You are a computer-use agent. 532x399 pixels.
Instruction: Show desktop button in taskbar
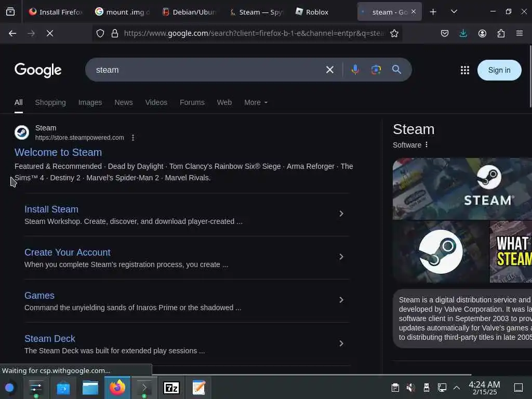[518, 388]
